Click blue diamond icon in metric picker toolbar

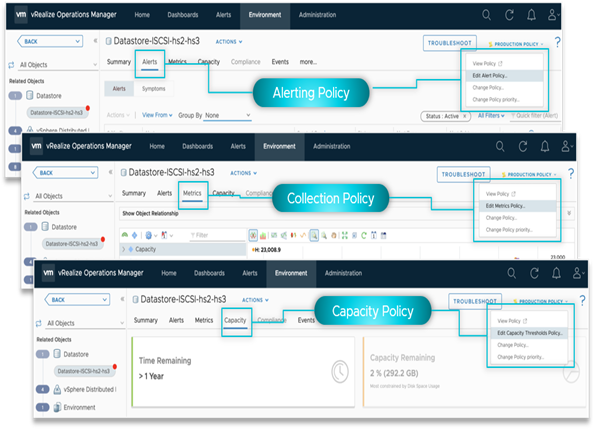pyautogui.click(x=134, y=235)
